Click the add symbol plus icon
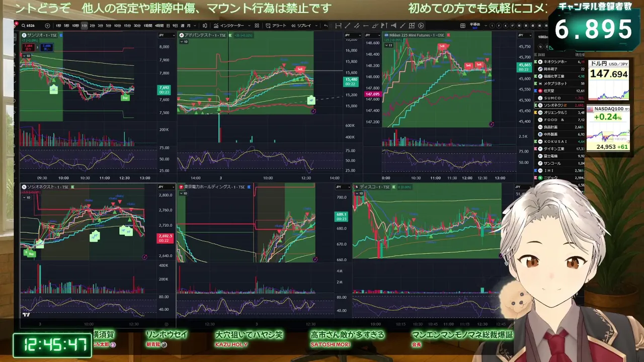Screen dimensions: 644x362 click(47, 26)
